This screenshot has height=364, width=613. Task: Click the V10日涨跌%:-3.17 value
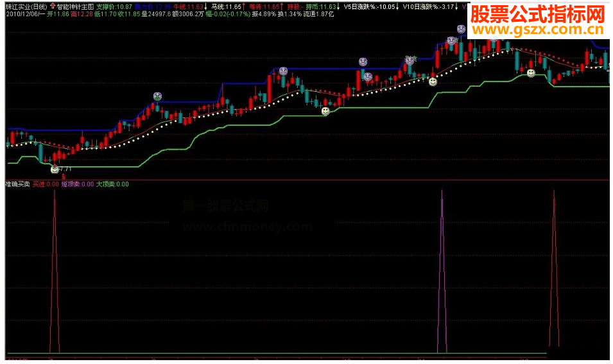429,6
